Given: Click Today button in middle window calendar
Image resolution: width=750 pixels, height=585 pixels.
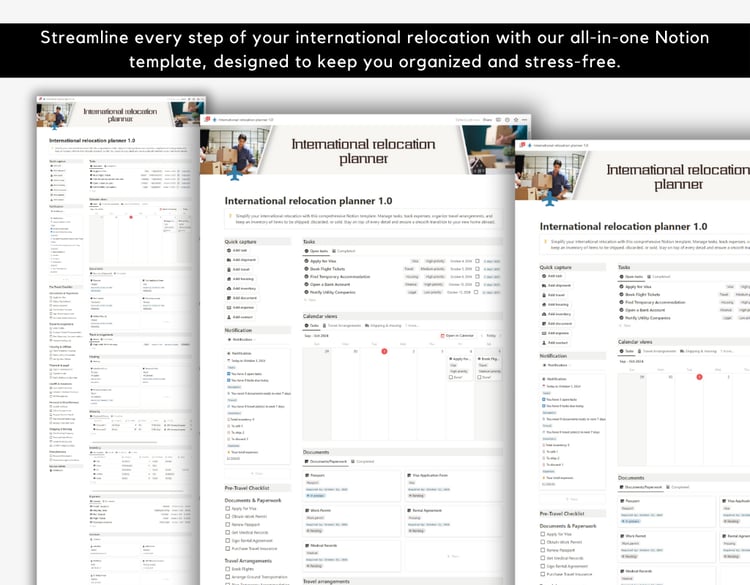Looking at the screenshot, I should pyautogui.click(x=491, y=336).
